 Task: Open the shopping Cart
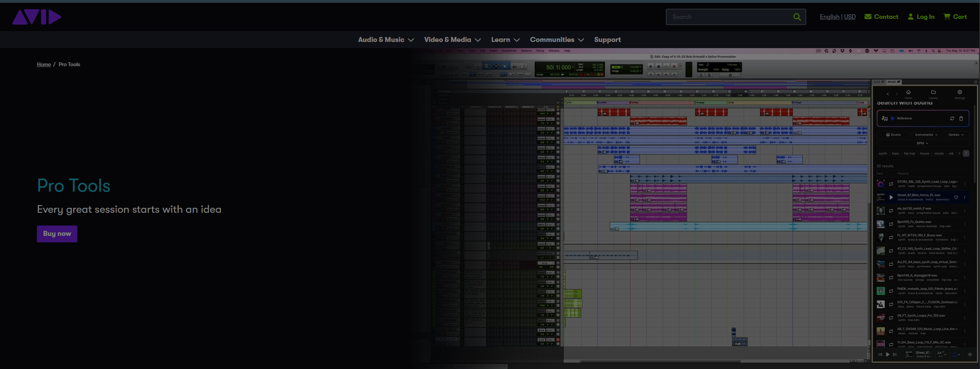955,17
